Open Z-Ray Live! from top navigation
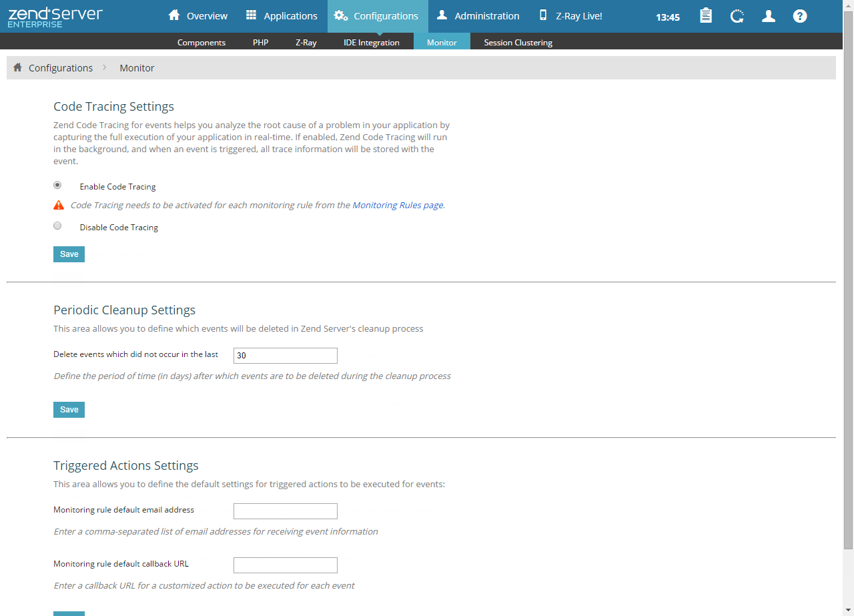 pos(570,16)
